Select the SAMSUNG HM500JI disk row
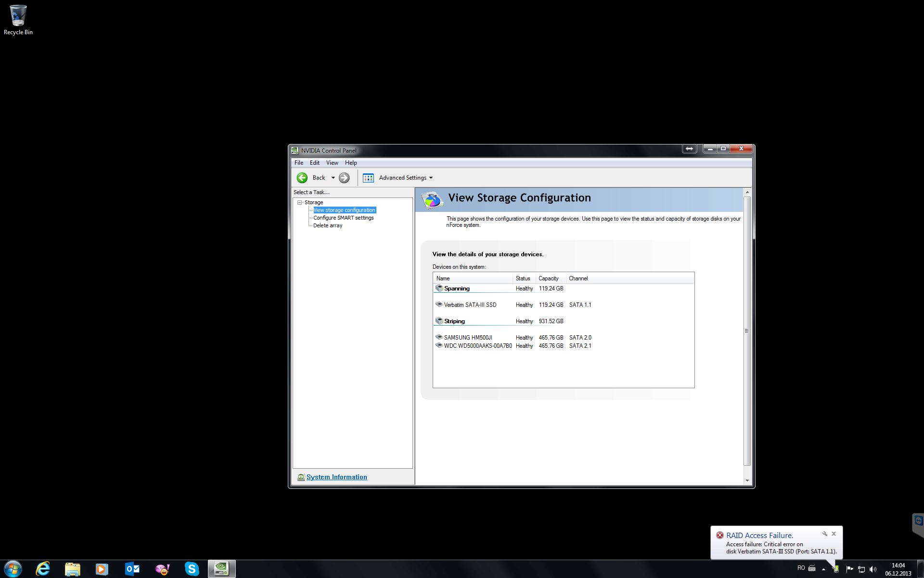This screenshot has height=578, width=924. (563, 338)
